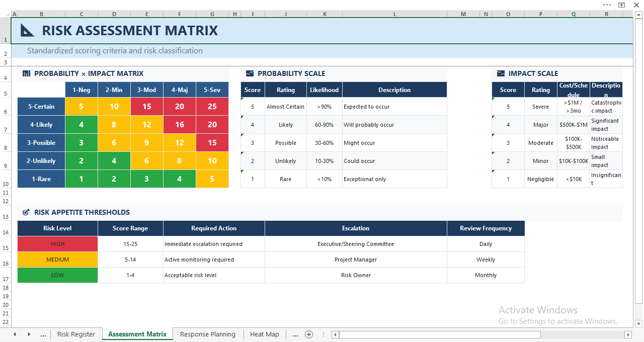Add a new sheet with the plus button
644x342 pixels.
coord(309,334)
